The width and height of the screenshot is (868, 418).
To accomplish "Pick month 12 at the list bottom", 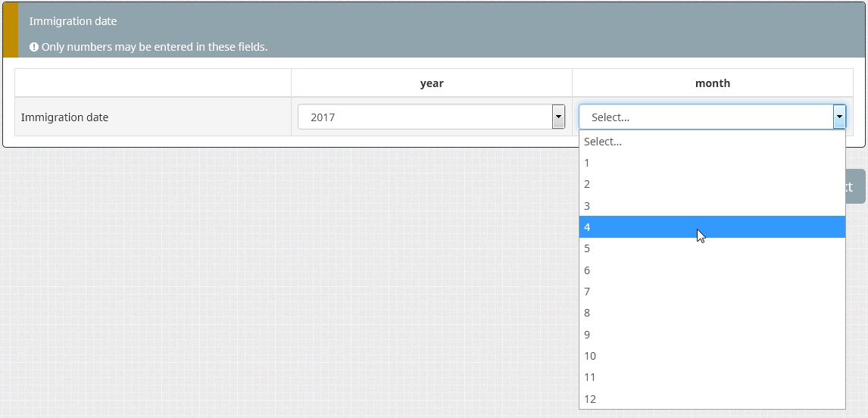I will pyautogui.click(x=712, y=399).
